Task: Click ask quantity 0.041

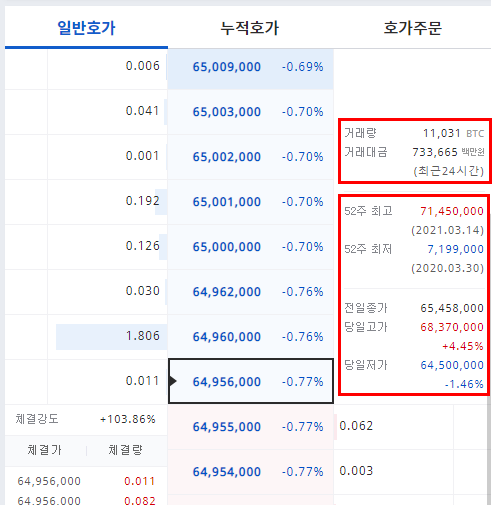Action: pos(142,111)
